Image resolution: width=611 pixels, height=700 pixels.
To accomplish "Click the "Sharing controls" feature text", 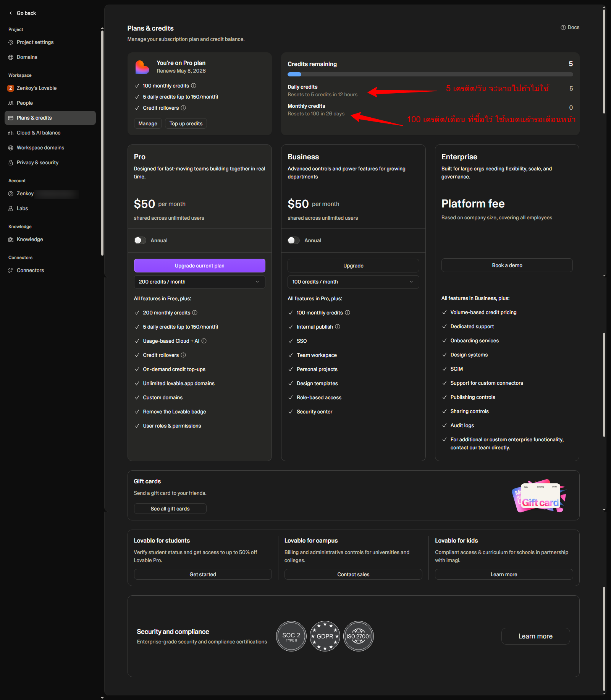I will (470, 412).
